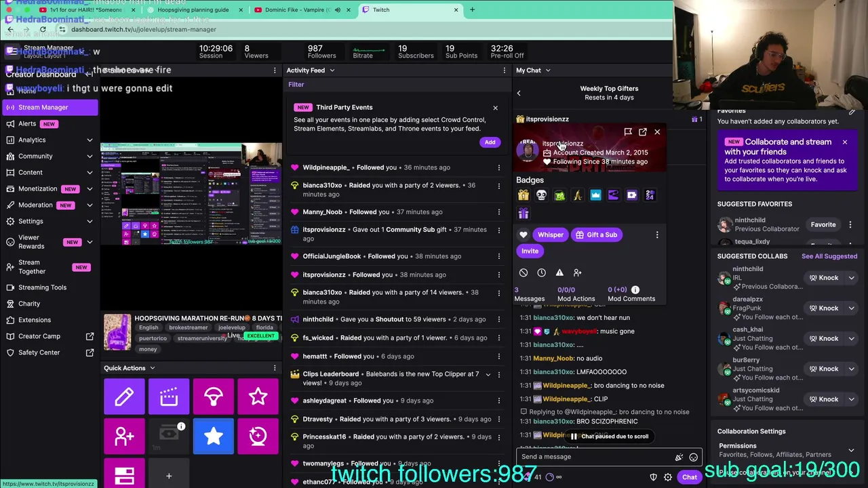Open the emote picker in chat input

(693, 457)
